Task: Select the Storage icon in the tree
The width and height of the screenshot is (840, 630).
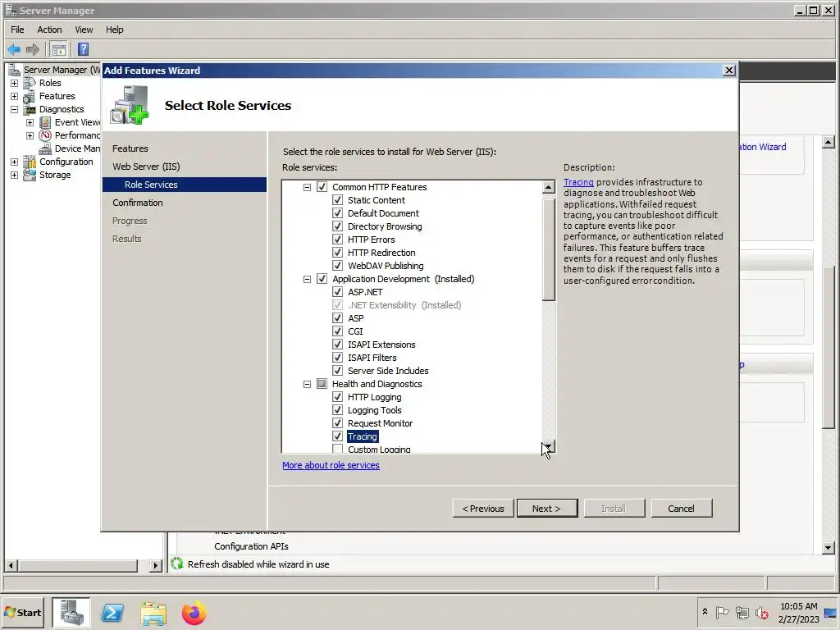Action: [x=30, y=176]
